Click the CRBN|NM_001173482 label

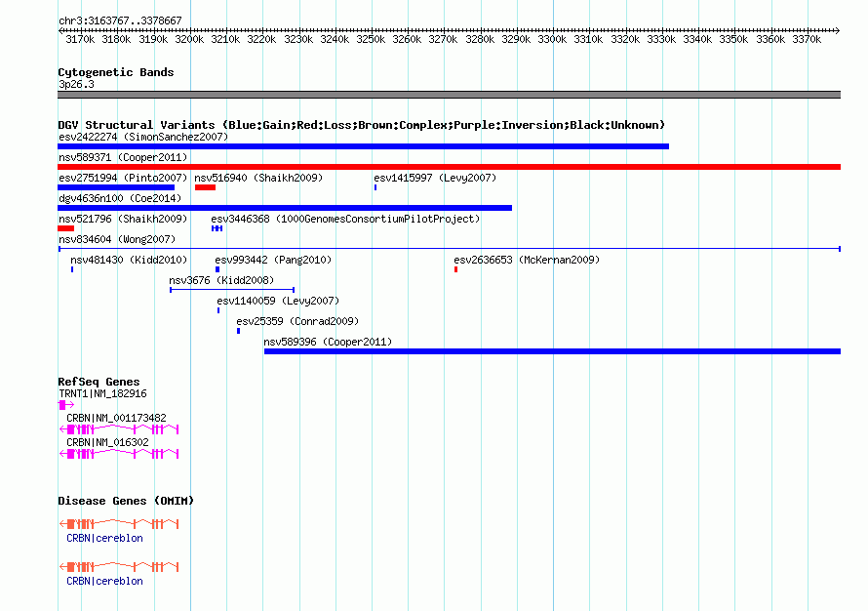pos(116,418)
